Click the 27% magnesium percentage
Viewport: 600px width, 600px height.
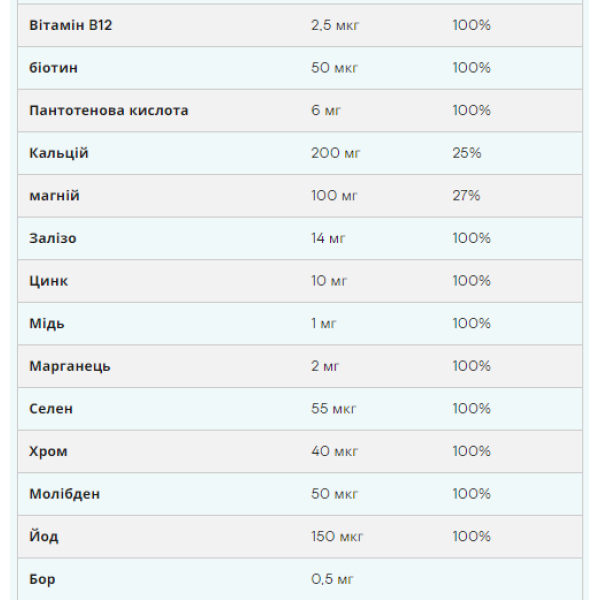click(466, 195)
